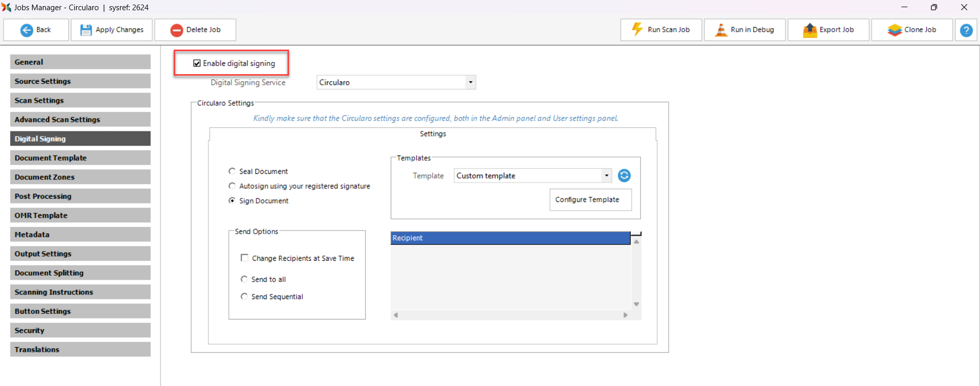Screen dimensions: 980x386
Task: Open the Template dropdown list
Action: (x=606, y=176)
